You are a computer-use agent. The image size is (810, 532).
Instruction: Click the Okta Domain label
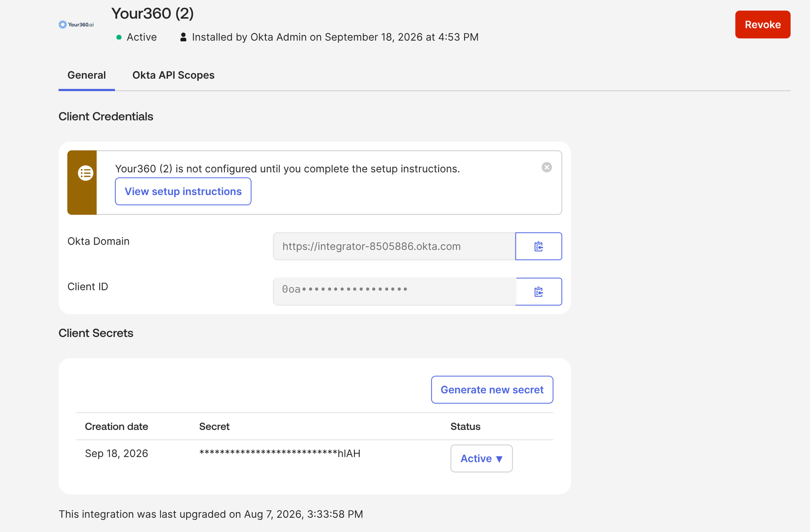coord(98,241)
